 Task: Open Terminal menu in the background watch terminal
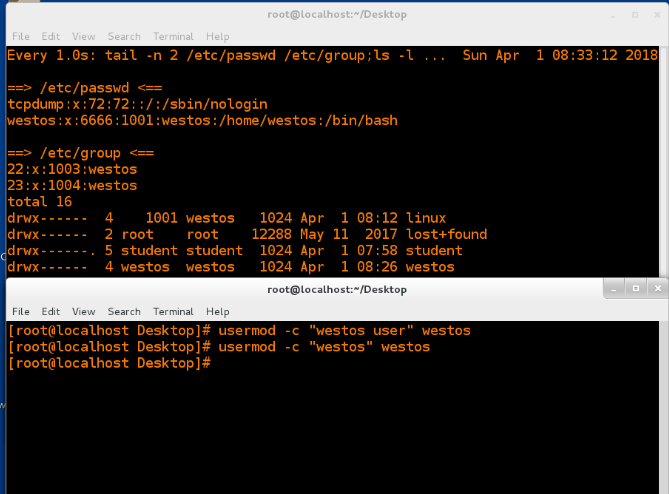click(173, 37)
